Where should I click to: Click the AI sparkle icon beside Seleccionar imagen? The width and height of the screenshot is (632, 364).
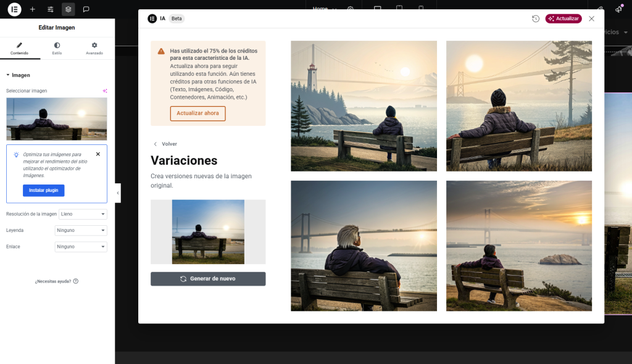pos(105,91)
